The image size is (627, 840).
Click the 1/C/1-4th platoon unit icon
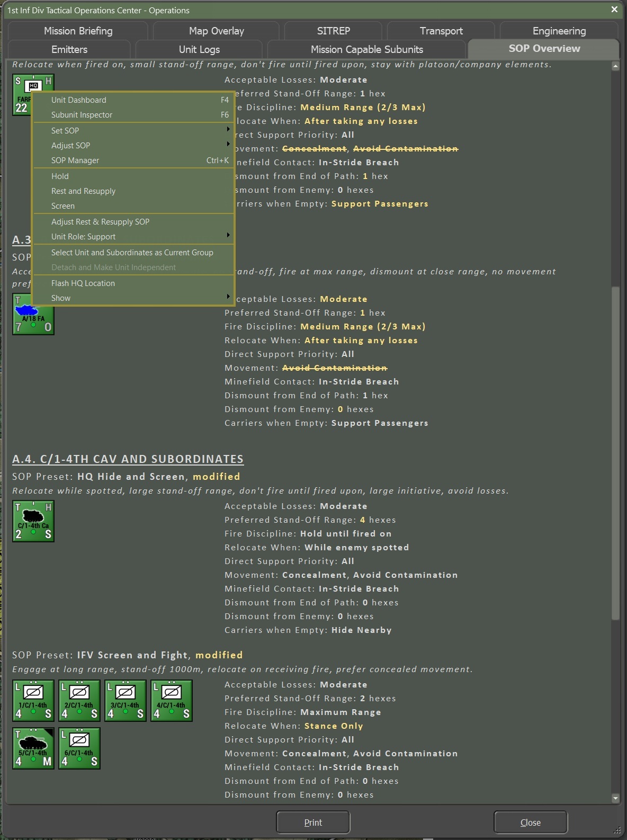click(x=33, y=701)
